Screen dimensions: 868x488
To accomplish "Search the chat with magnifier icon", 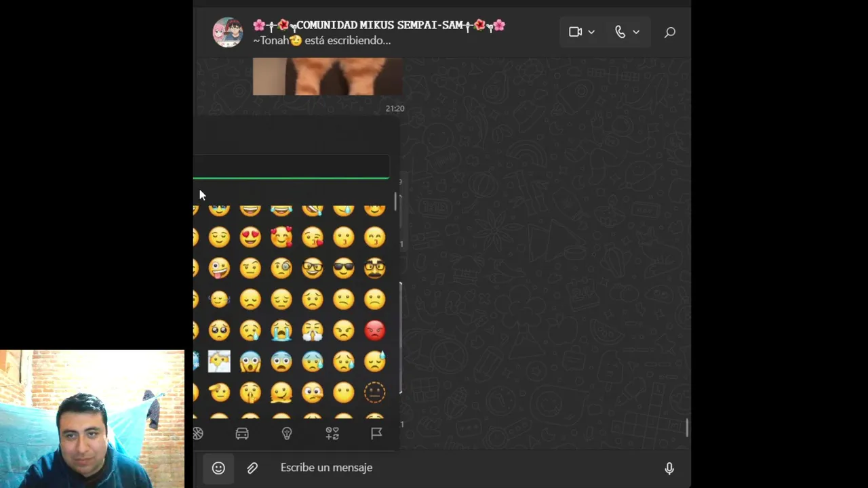I will (670, 32).
